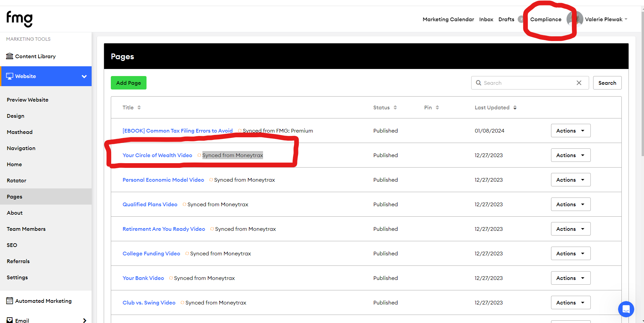
Task: Open Content Library from the bank icon
Action: coord(10,56)
